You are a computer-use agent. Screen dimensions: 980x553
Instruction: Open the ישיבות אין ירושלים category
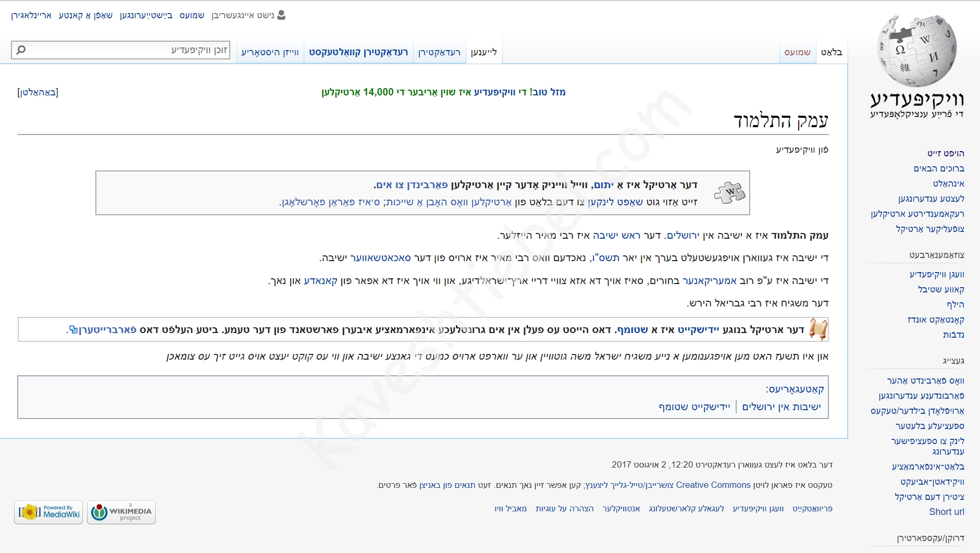coord(781,407)
